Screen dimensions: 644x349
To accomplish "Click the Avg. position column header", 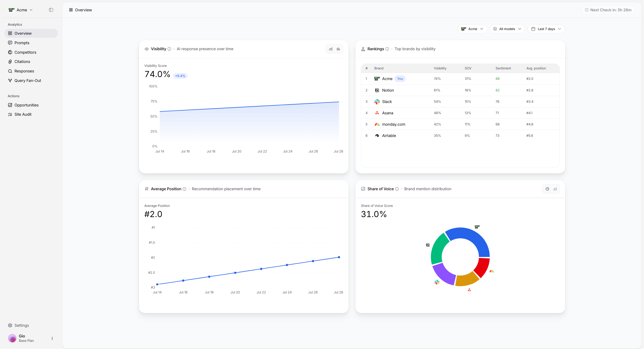I will coord(536,68).
